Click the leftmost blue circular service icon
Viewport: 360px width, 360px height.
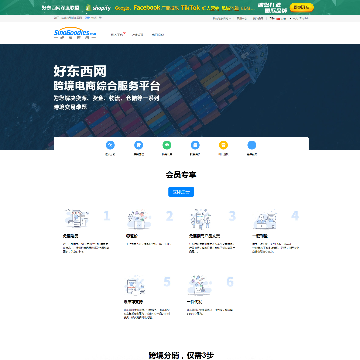tap(110, 145)
